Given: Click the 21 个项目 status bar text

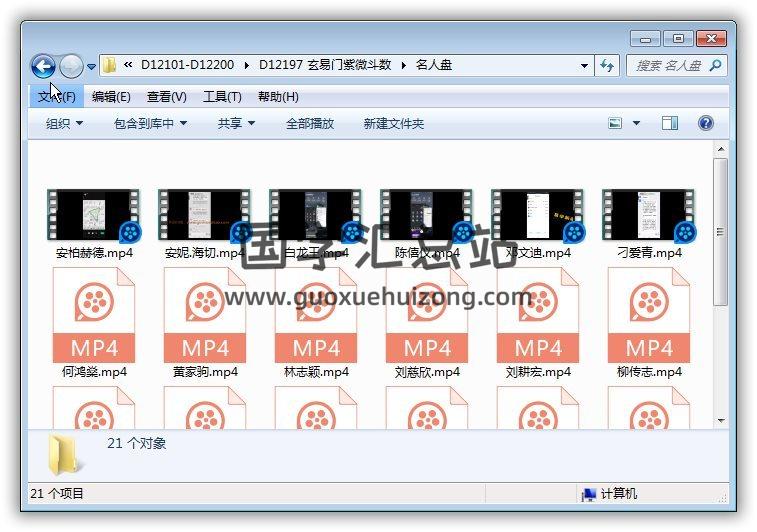Looking at the screenshot, I should click(x=56, y=493).
